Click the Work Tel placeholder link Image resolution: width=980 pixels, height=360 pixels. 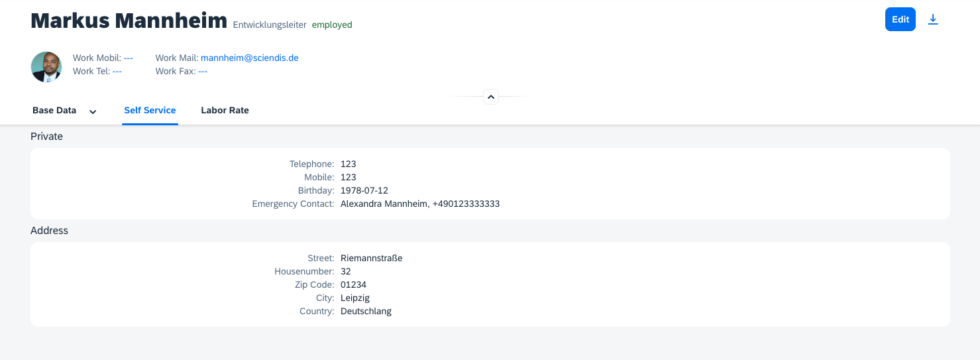tap(117, 71)
